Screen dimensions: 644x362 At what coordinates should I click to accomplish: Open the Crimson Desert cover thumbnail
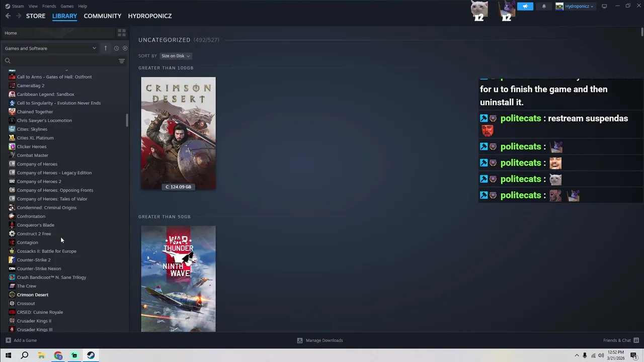[x=178, y=133]
